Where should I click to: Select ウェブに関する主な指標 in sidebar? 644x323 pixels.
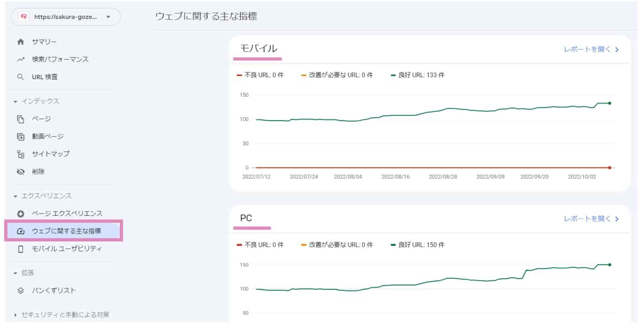(62, 230)
